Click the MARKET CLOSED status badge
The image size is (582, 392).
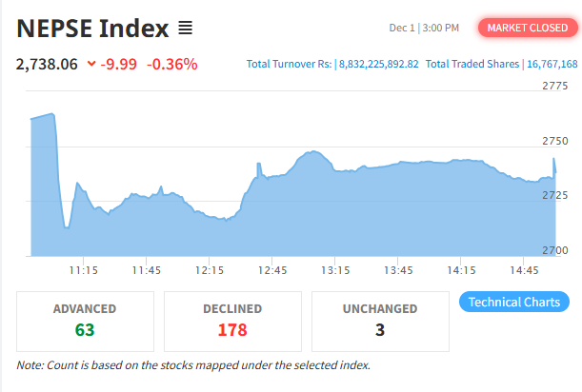528,28
